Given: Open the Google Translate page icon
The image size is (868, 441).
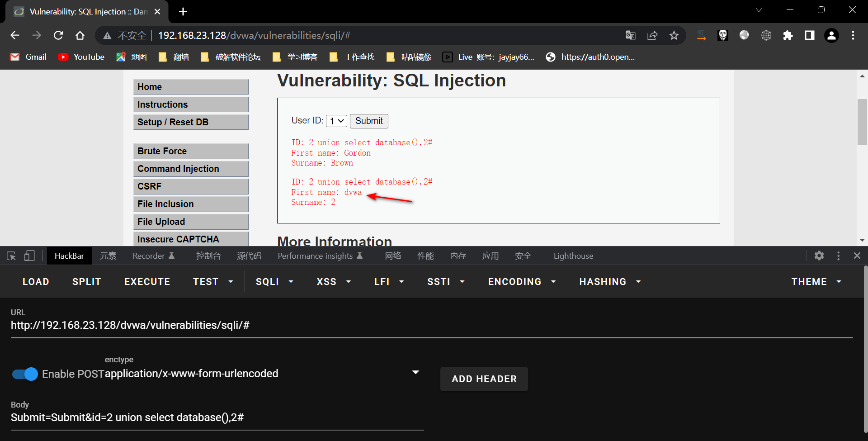Looking at the screenshot, I should pyautogui.click(x=630, y=35).
